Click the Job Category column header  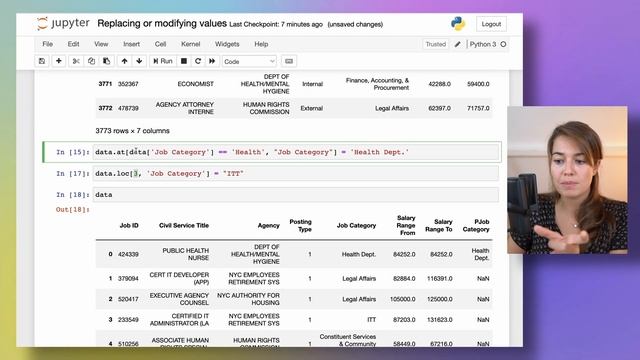tap(356, 225)
